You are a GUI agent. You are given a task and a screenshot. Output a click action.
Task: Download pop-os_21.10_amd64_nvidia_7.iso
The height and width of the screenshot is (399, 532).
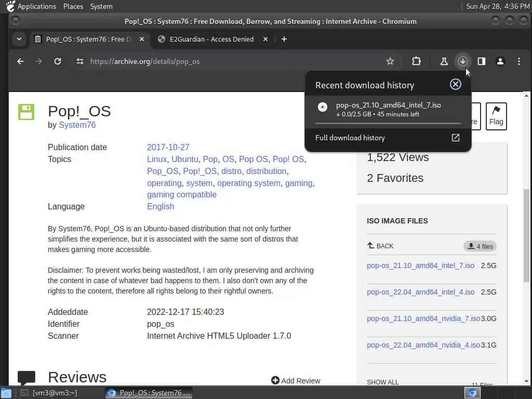[423, 318]
